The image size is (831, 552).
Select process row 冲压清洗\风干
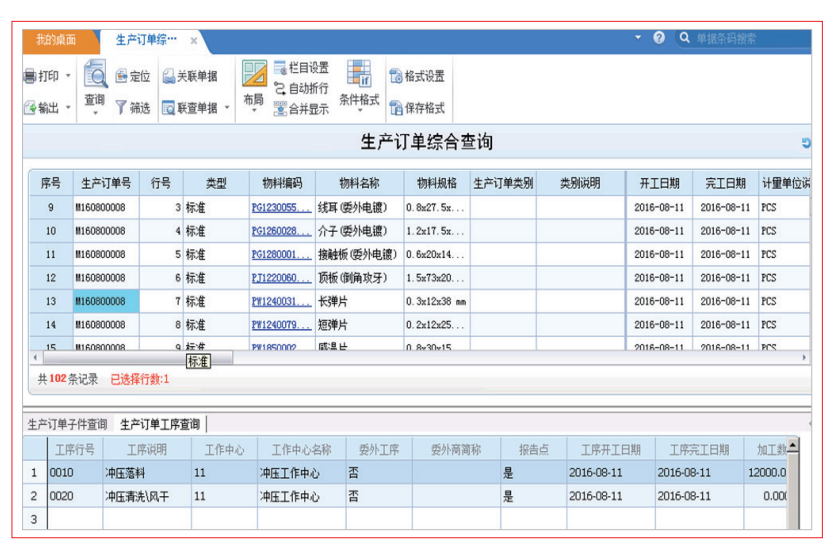[x=405, y=496]
